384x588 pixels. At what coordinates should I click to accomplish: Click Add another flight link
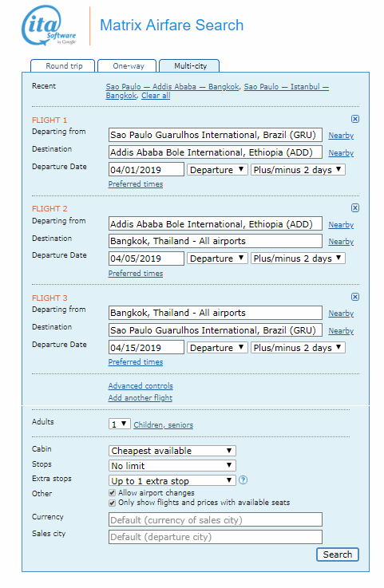[140, 398]
